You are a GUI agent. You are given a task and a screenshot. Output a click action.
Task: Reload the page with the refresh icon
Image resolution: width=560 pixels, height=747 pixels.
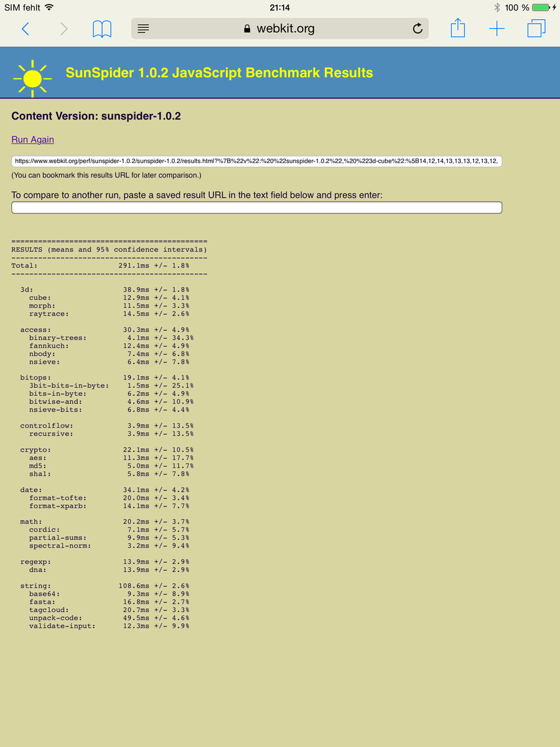coord(418,29)
